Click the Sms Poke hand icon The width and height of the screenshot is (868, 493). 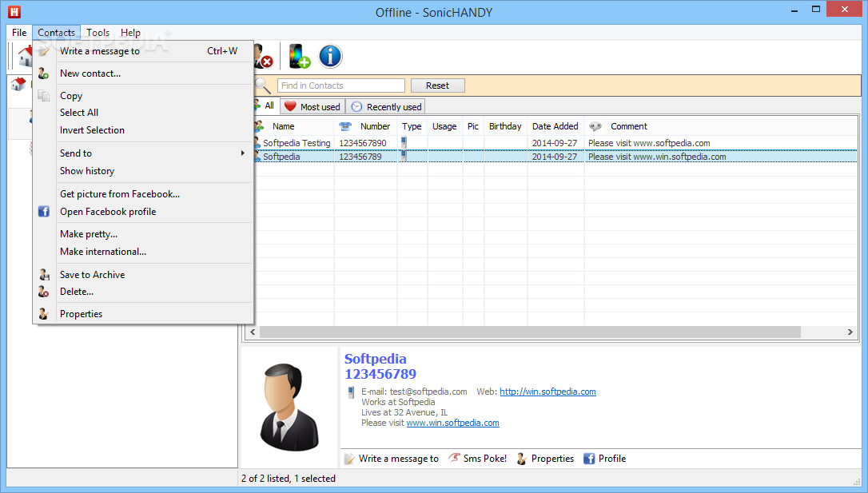(x=454, y=458)
